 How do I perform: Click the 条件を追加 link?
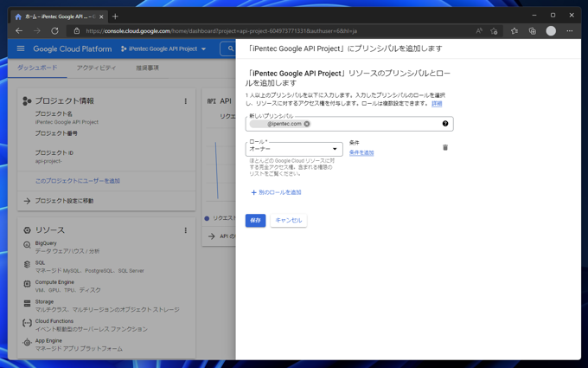pos(361,153)
